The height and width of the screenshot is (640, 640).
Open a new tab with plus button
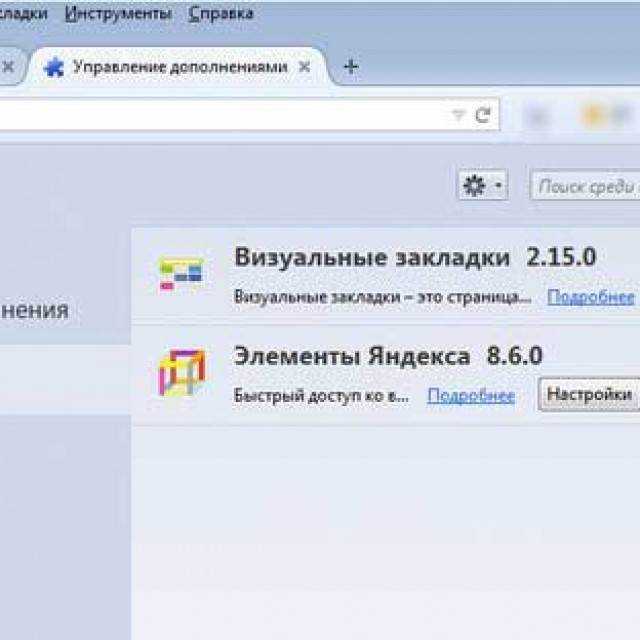(351, 67)
